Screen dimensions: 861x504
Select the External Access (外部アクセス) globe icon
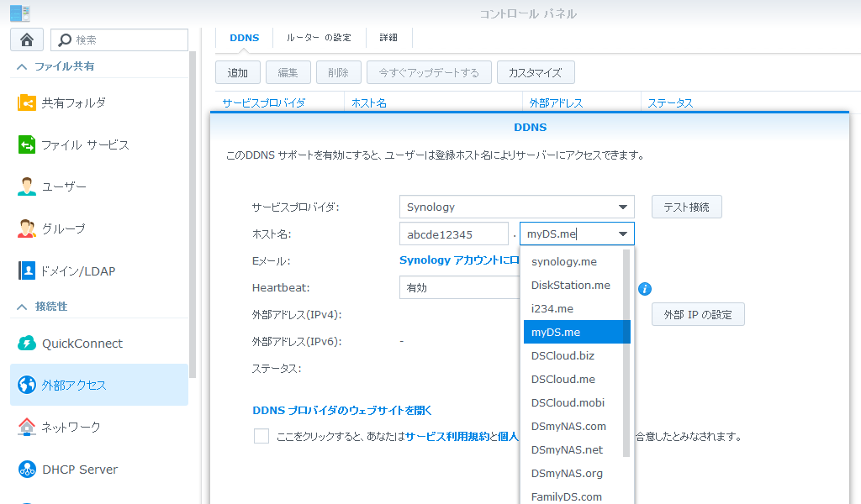[x=26, y=385]
